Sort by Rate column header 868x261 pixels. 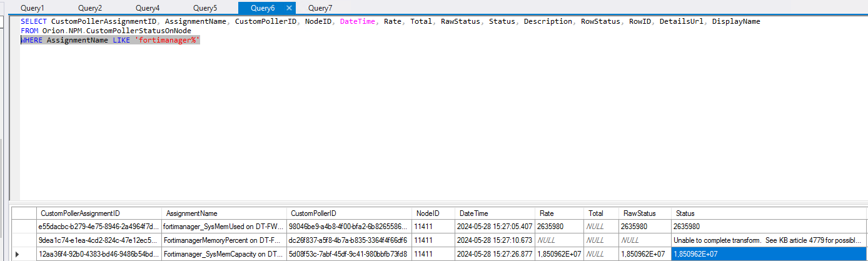coord(558,213)
